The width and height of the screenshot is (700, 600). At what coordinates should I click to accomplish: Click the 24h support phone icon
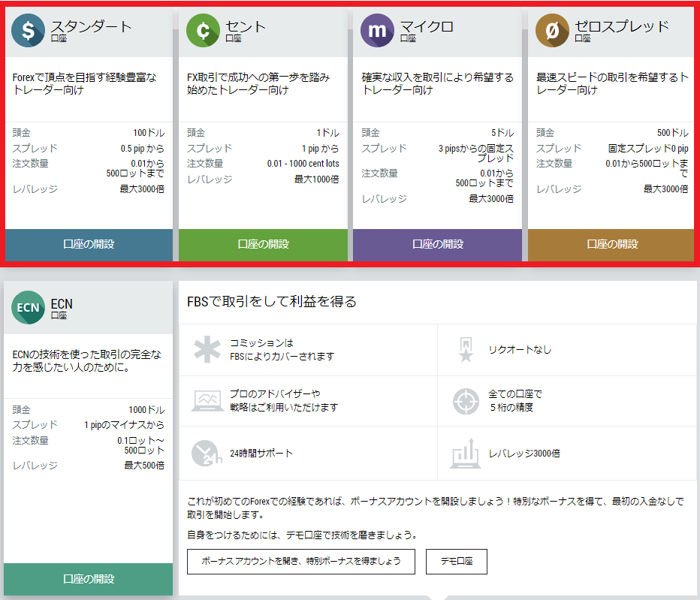pos(207,453)
